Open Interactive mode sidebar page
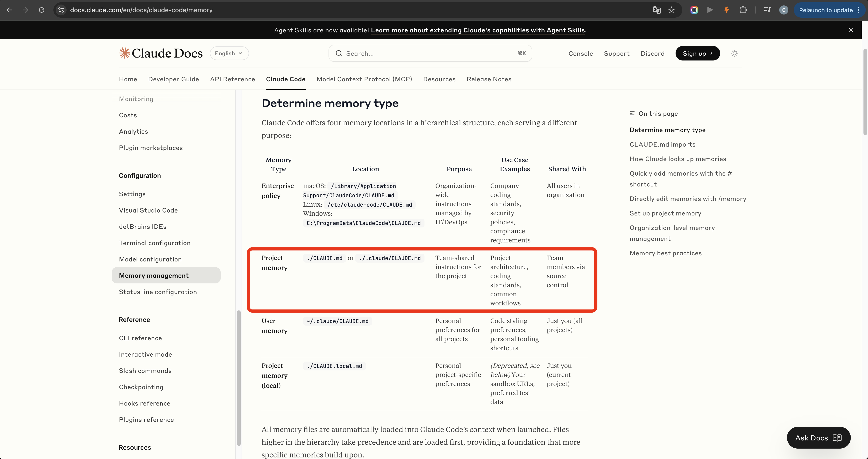 pyautogui.click(x=145, y=355)
